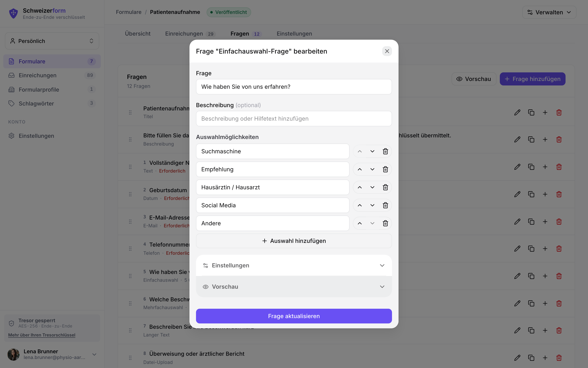Open the Persönlich workspace selector

click(x=52, y=41)
